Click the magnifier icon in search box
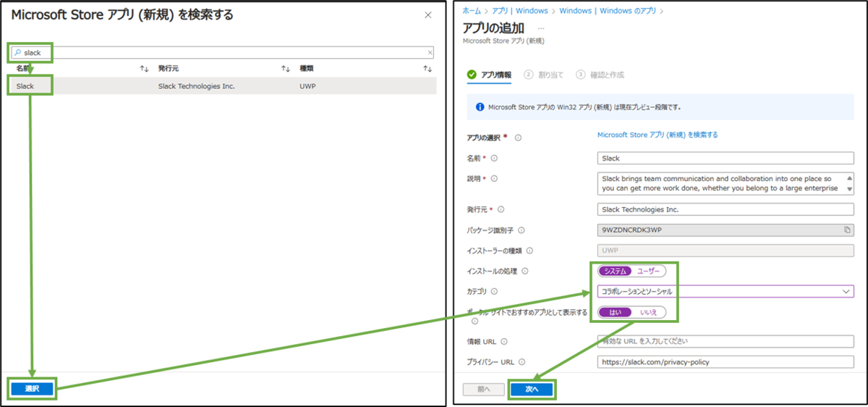The width and height of the screenshot is (868, 407). pos(17,52)
